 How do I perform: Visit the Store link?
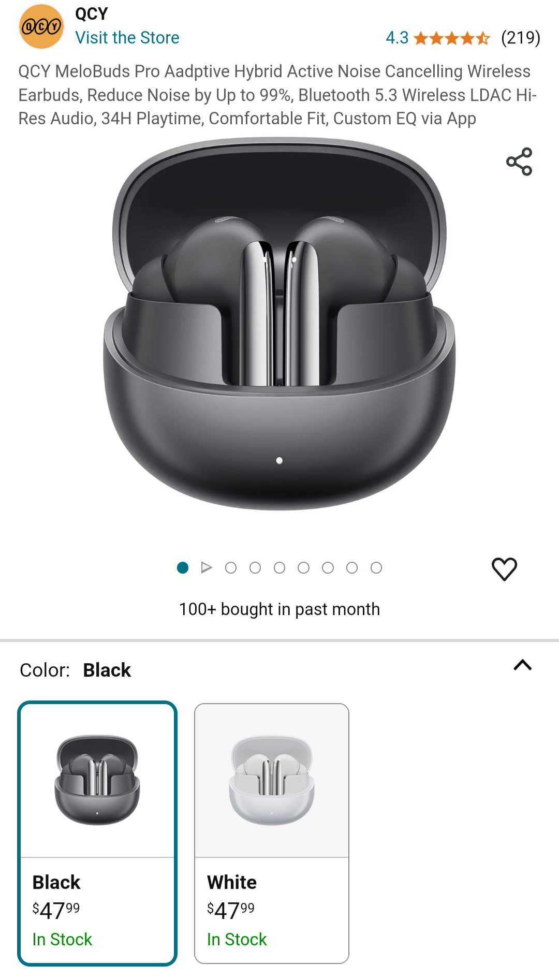(x=127, y=38)
